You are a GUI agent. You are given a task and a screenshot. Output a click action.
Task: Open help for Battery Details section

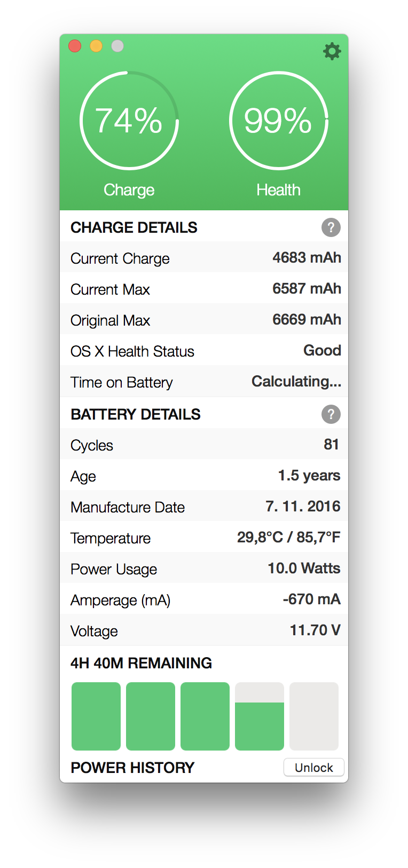coord(331,414)
